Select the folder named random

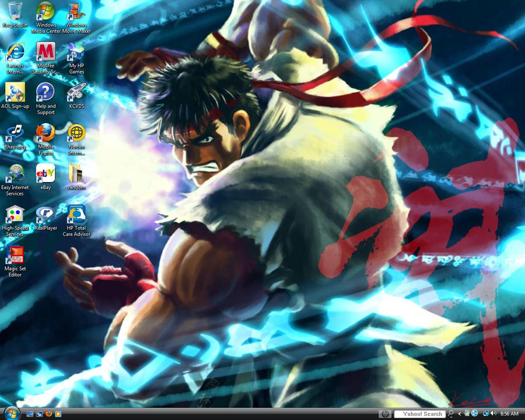pos(76,177)
